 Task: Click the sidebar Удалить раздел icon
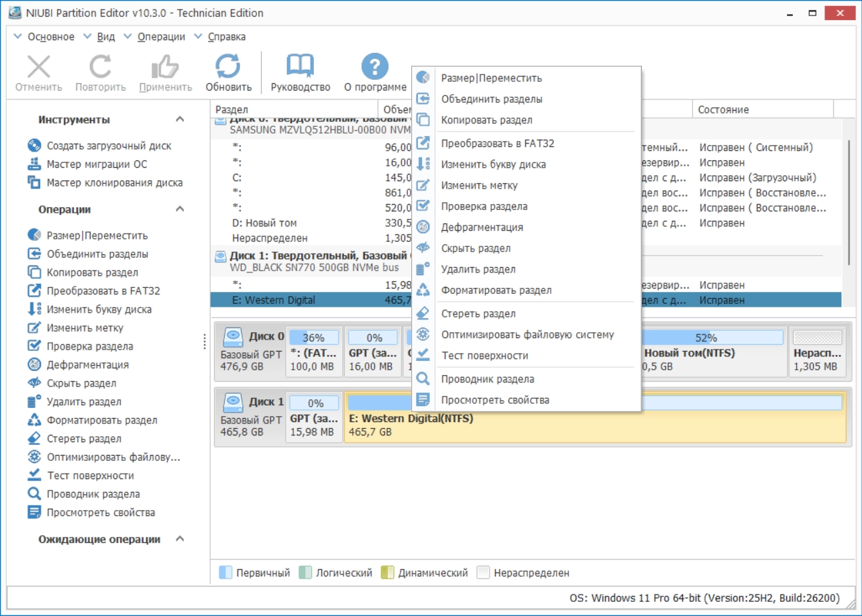pyautogui.click(x=34, y=402)
